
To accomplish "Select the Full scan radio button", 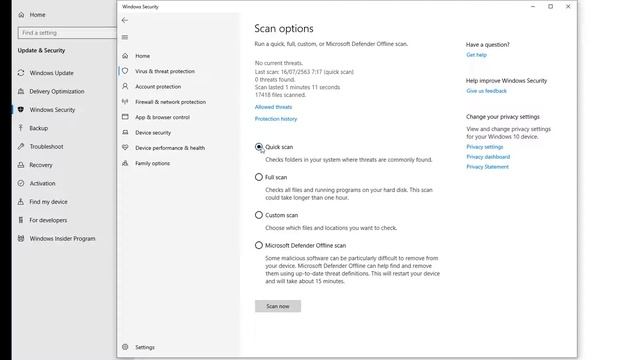I will 259,177.
